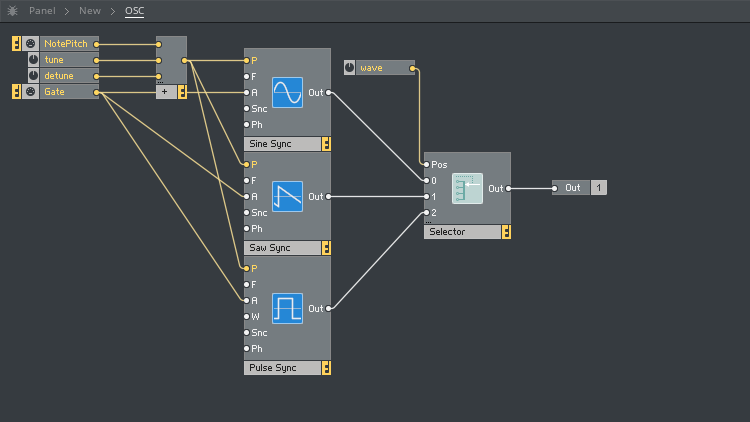Click the MIDI icon beside NotePitch
Screen dimensions: 750x422
pyautogui.click(x=30, y=44)
